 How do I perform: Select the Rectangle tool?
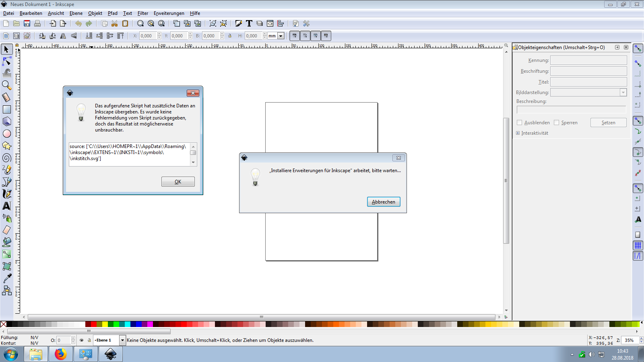(x=6, y=109)
